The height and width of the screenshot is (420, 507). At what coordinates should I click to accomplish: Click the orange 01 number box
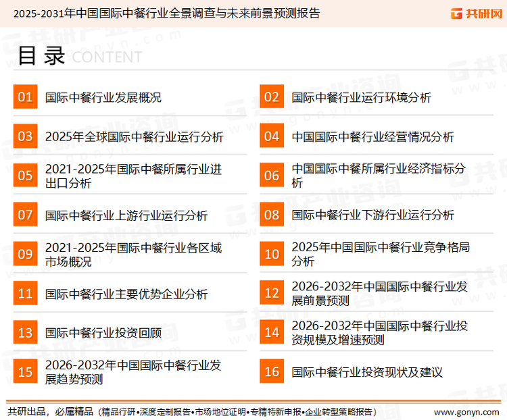25,97
